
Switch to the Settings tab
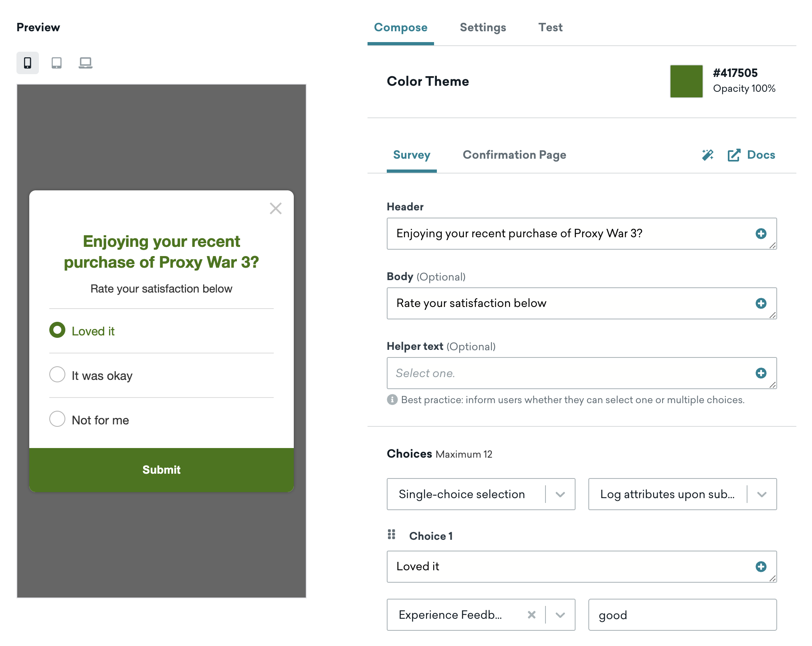484,28
